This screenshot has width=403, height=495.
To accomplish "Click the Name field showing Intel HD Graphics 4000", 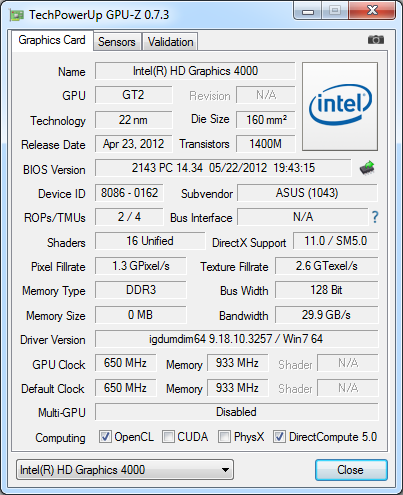I will click(x=195, y=71).
